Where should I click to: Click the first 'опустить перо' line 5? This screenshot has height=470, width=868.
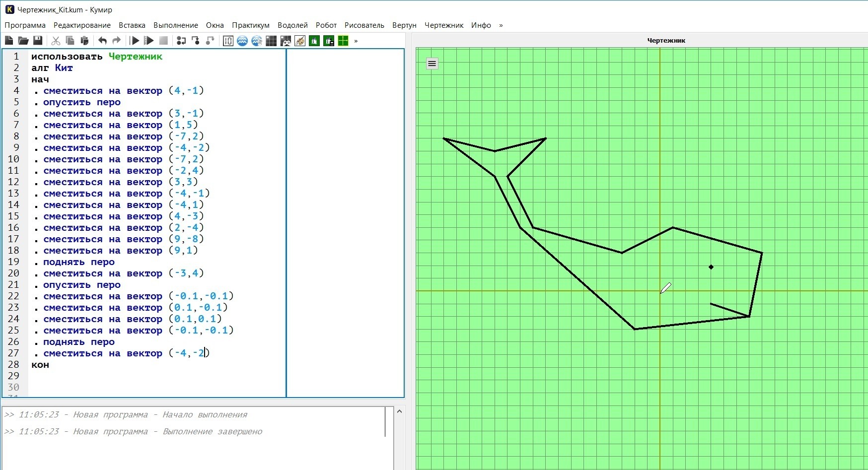tap(82, 102)
